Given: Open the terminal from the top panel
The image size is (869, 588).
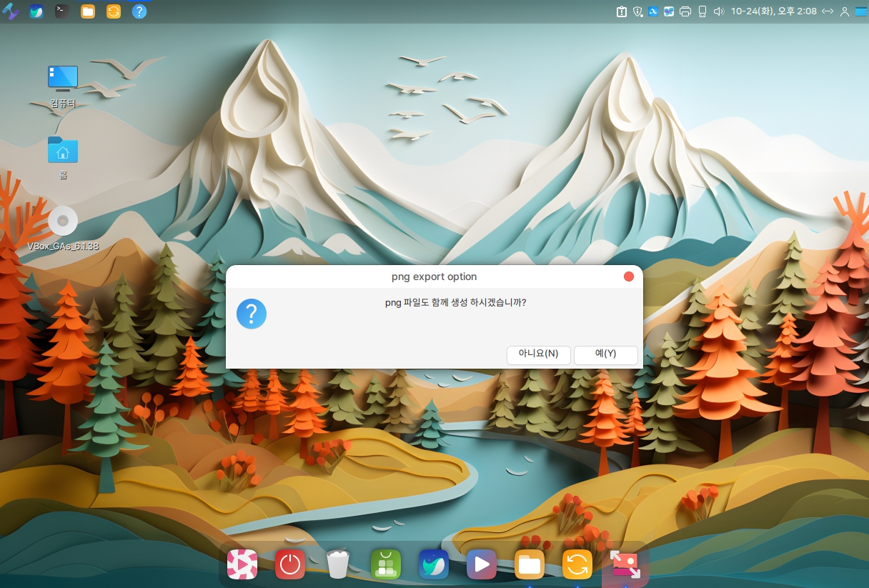Looking at the screenshot, I should (x=62, y=11).
